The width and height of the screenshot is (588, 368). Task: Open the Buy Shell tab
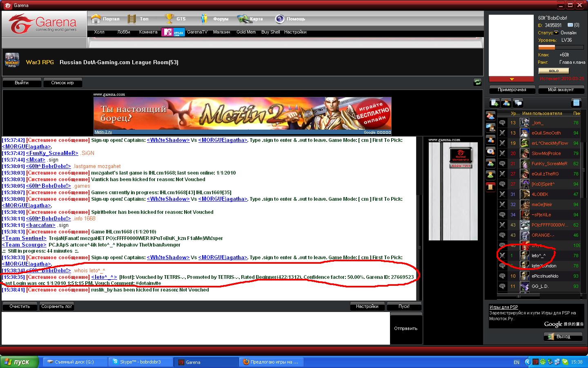pos(271,32)
